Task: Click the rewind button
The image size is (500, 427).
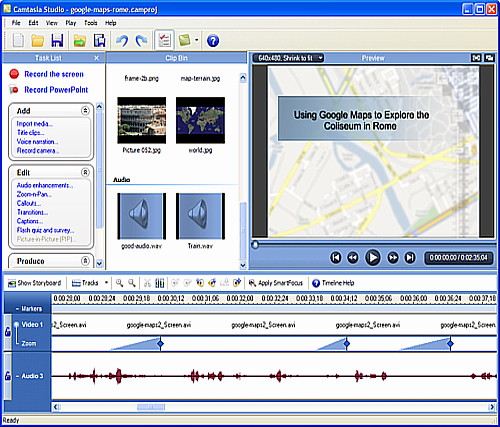Action: click(x=353, y=258)
